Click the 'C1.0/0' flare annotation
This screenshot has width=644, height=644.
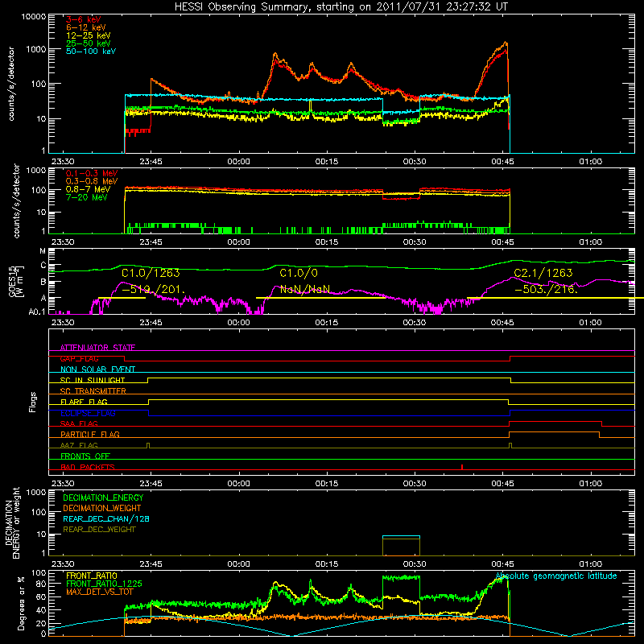299,273
